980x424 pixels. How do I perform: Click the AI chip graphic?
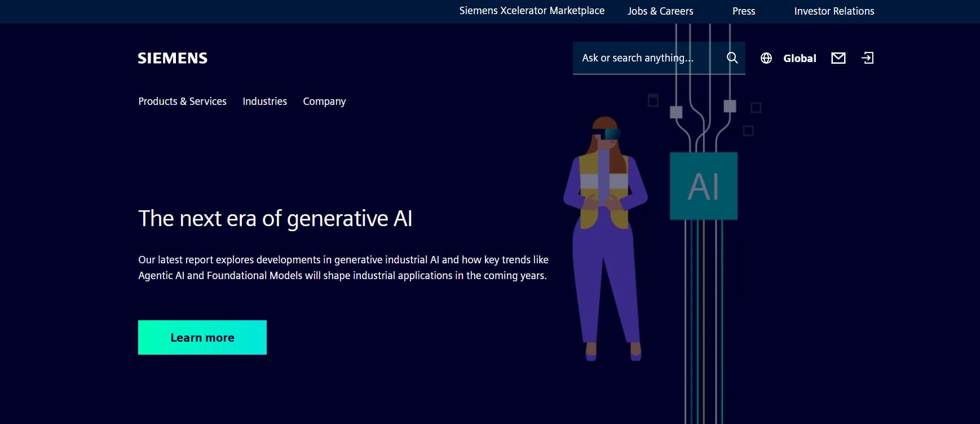point(703,186)
